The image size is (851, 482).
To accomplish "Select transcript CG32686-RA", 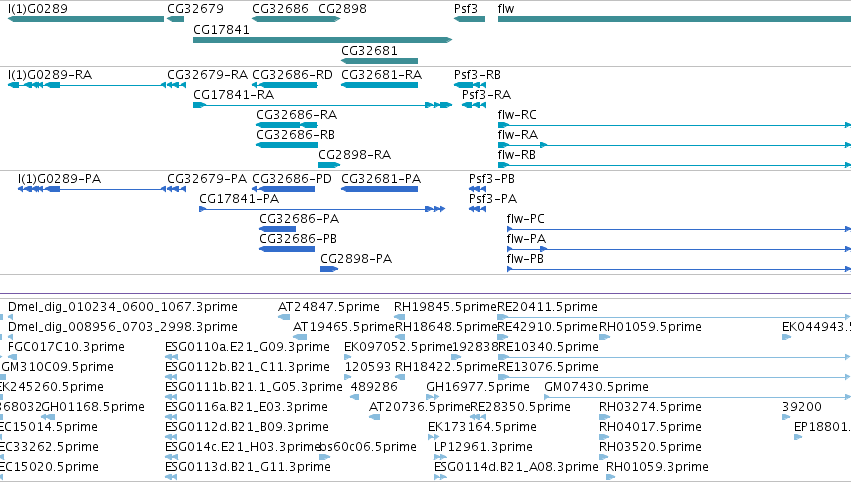I will [287, 125].
